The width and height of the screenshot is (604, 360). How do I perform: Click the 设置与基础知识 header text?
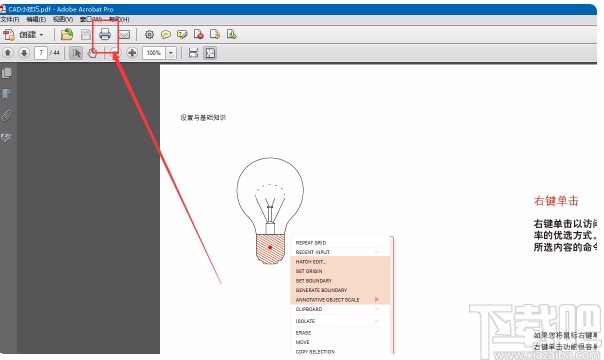pyautogui.click(x=203, y=117)
